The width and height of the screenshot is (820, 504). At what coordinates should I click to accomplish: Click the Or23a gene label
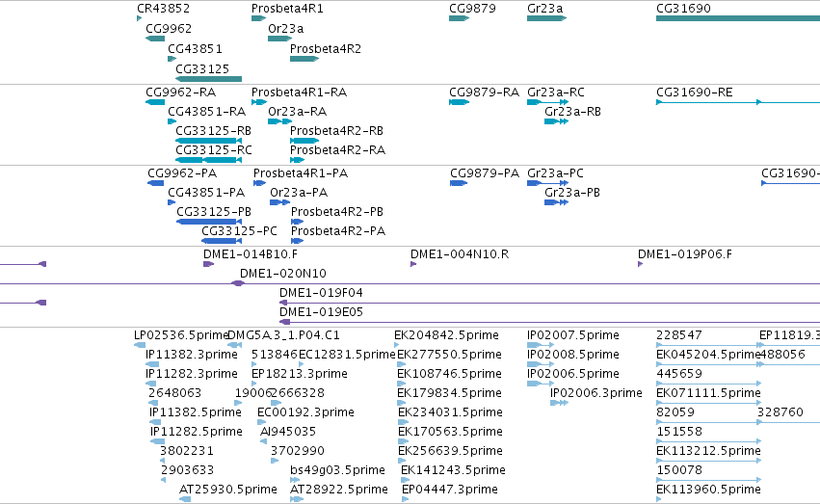point(285,28)
